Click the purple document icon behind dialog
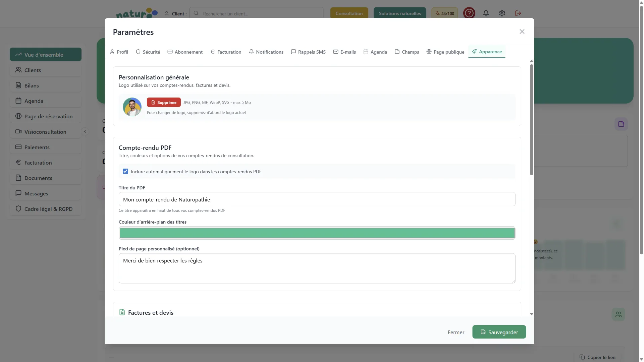Image resolution: width=644 pixels, height=362 pixels. [x=621, y=124]
